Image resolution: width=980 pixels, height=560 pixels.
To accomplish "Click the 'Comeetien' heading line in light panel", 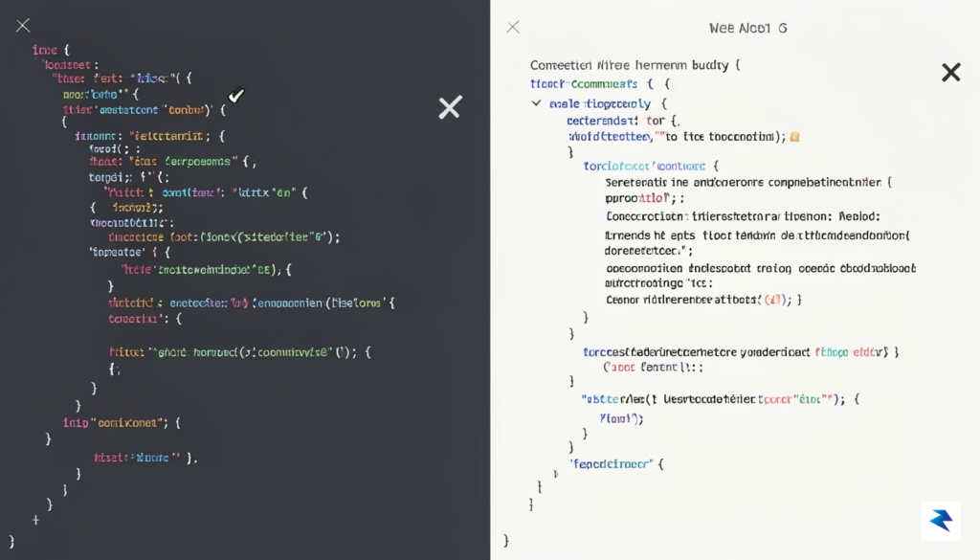I will click(x=635, y=65).
